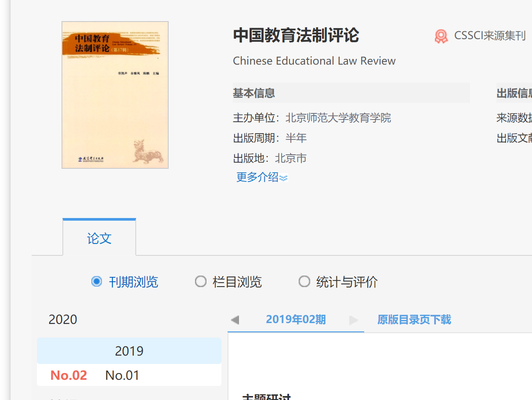The height and width of the screenshot is (400, 532).
Task: Select the 刊期浏览 radio button
Action: pos(97,281)
